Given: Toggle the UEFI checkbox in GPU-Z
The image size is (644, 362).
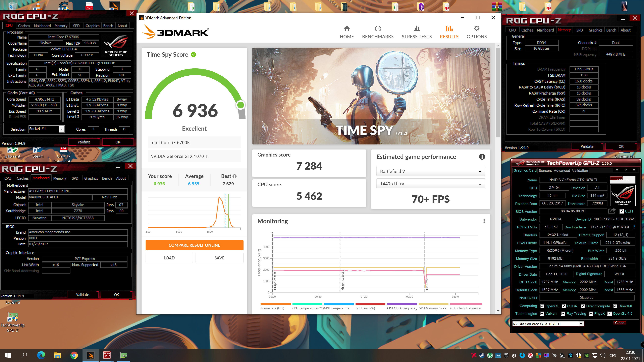Looking at the screenshot, I should (622, 211).
